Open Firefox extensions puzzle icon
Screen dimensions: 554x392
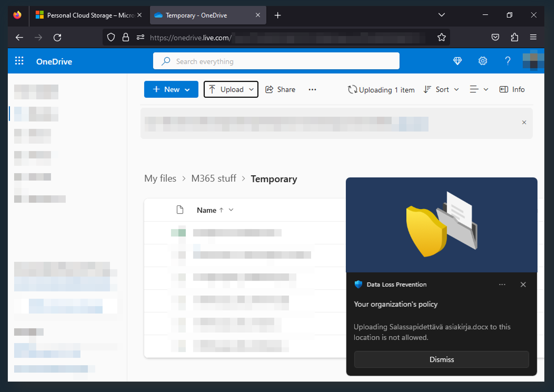coord(514,37)
